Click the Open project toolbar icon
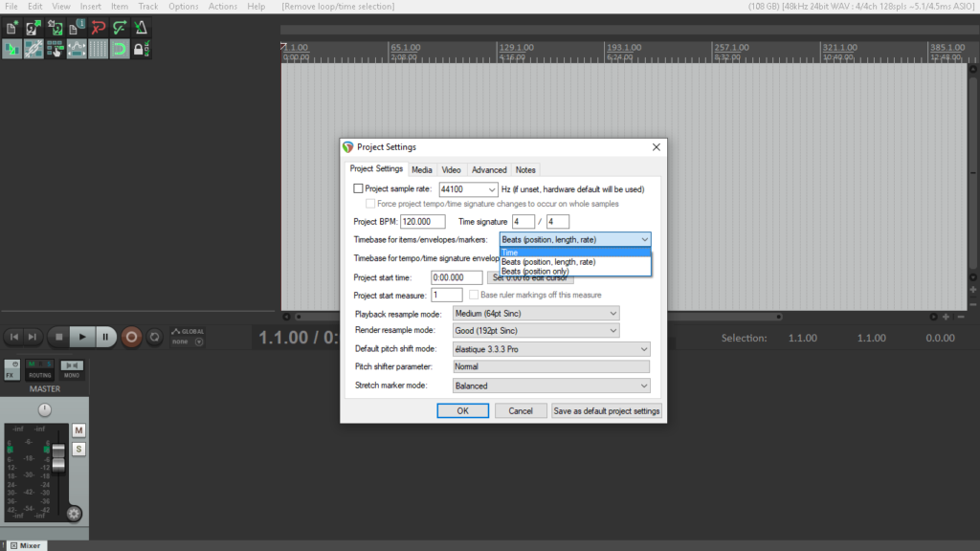The height and width of the screenshot is (551, 980). [x=33, y=28]
